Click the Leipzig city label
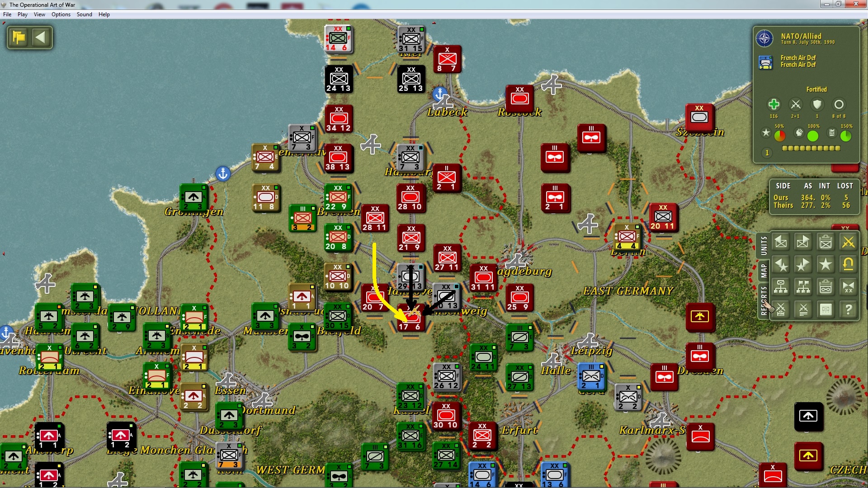Screen dimensions: 868x488 [x=591, y=351]
